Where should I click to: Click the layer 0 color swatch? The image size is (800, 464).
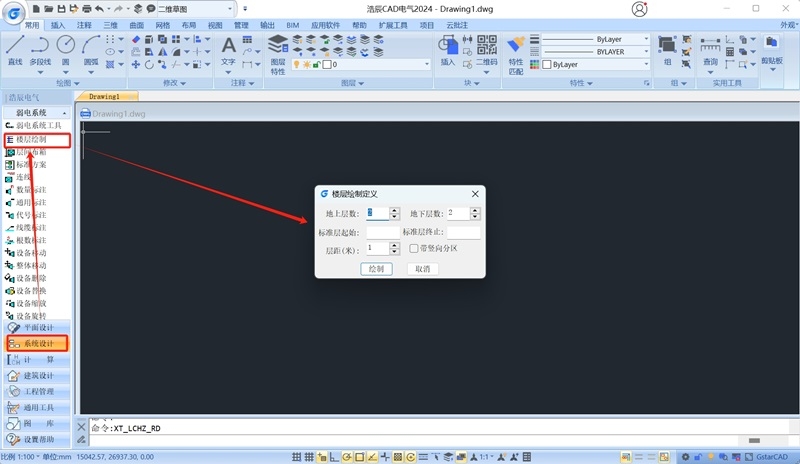pos(328,64)
